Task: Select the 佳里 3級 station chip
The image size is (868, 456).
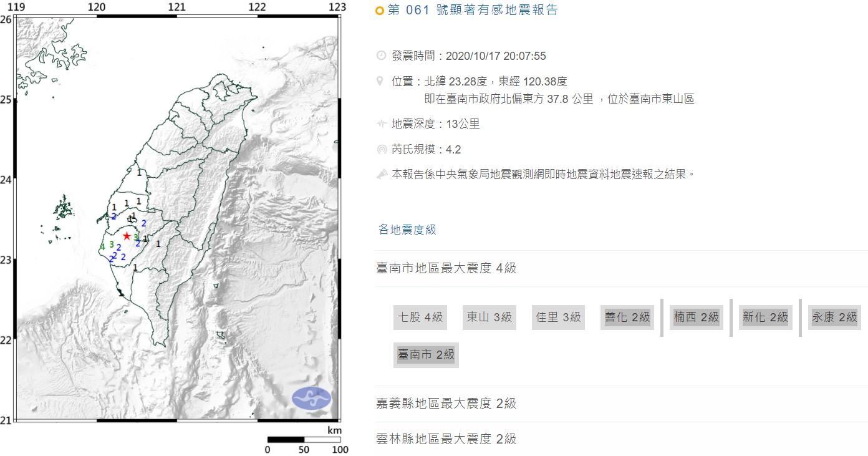Action: click(558, 317)
